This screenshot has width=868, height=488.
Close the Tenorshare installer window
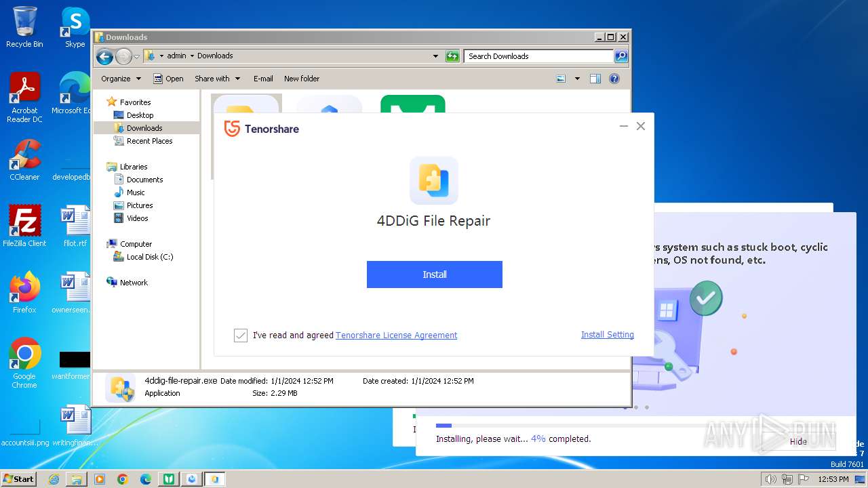coord(641,126)
